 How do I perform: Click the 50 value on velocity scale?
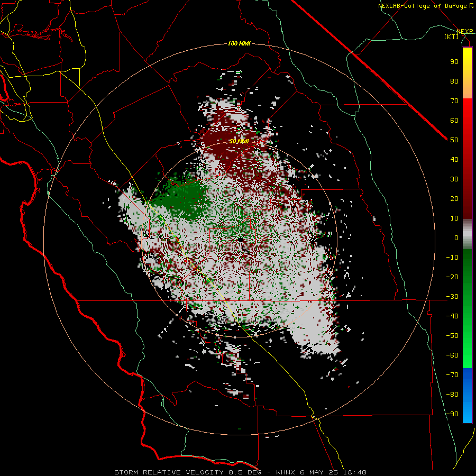(454, 140)
